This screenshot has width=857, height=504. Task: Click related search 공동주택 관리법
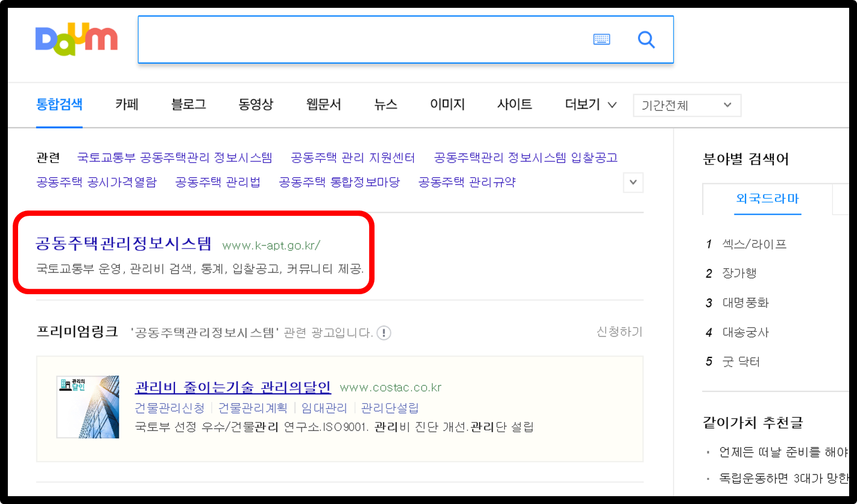coord(218,182)
